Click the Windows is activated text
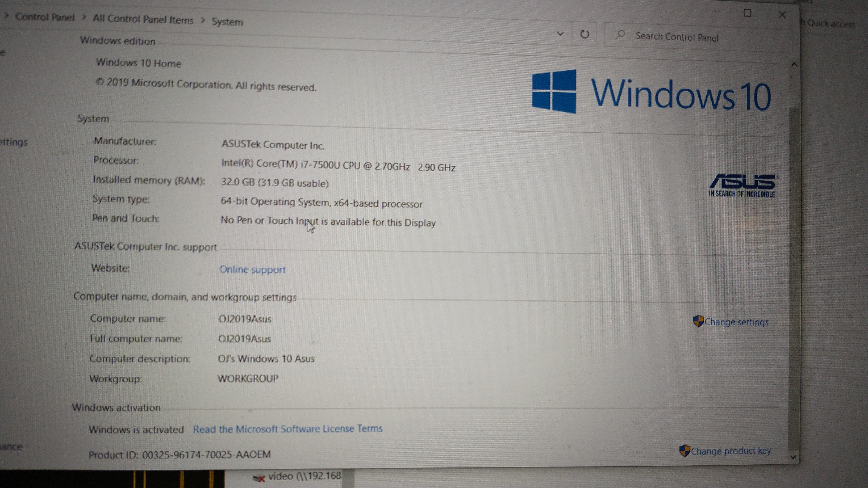This screenshot has height=488, width=868. [x=136, y=430]
